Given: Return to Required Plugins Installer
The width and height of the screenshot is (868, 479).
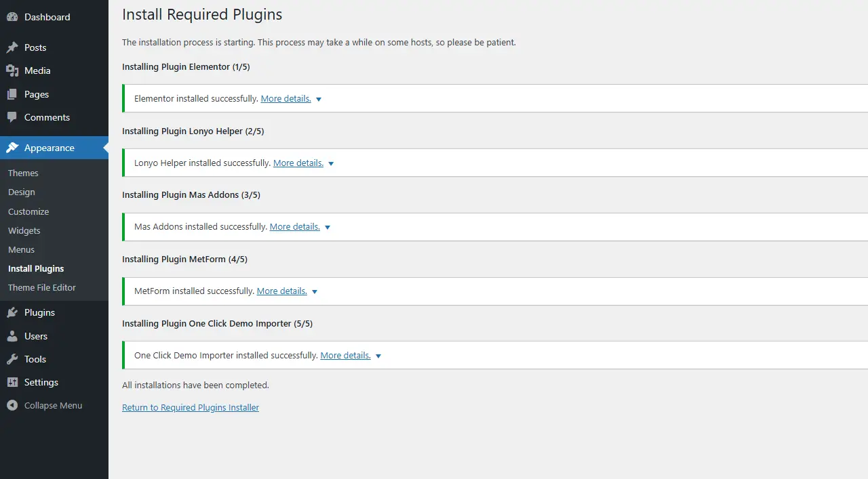Looking at the screenshot, I should (191, 407).
